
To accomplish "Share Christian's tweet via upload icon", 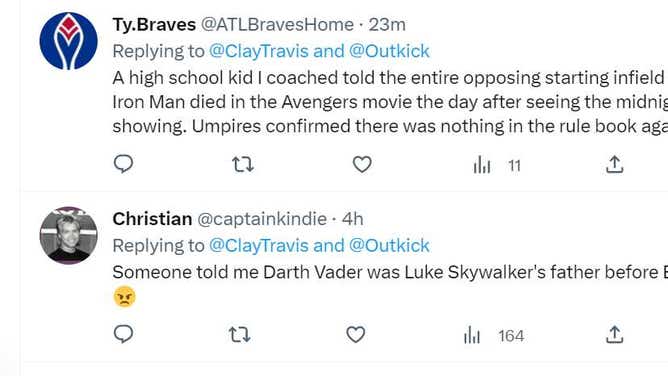I will [x=614, y=335].
